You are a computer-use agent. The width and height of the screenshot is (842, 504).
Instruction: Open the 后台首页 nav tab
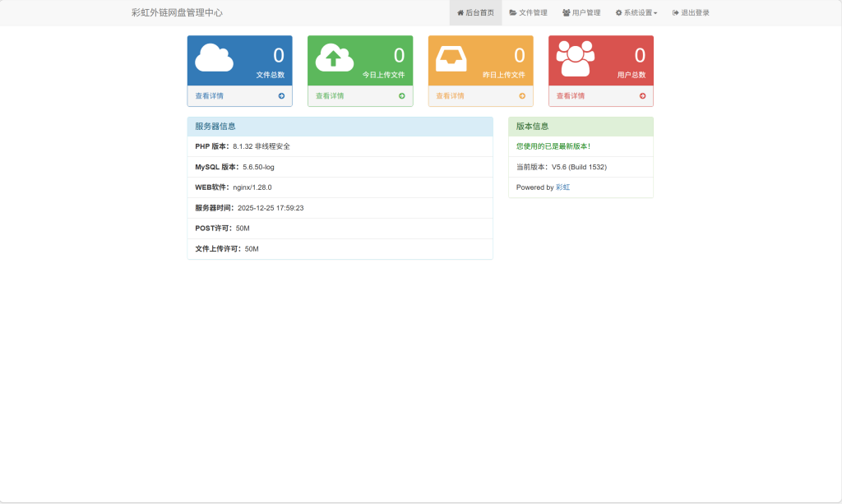pos(475,13)
